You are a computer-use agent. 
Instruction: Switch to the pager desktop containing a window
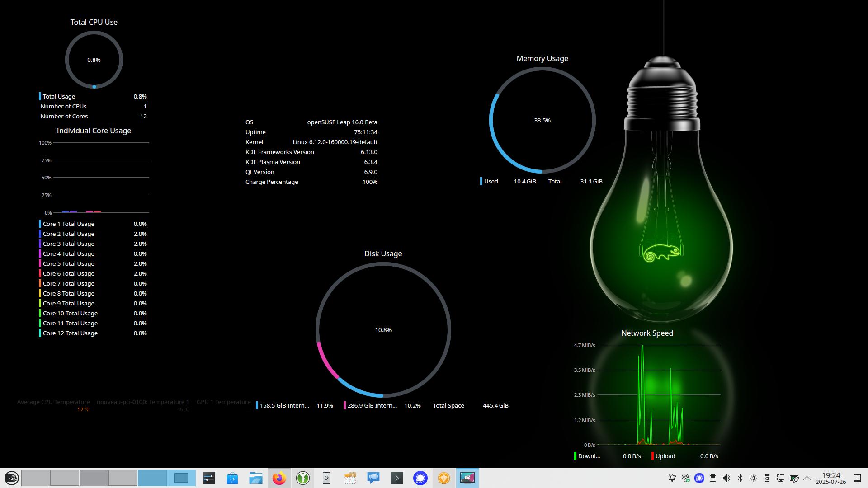click(x=181, y=478)
